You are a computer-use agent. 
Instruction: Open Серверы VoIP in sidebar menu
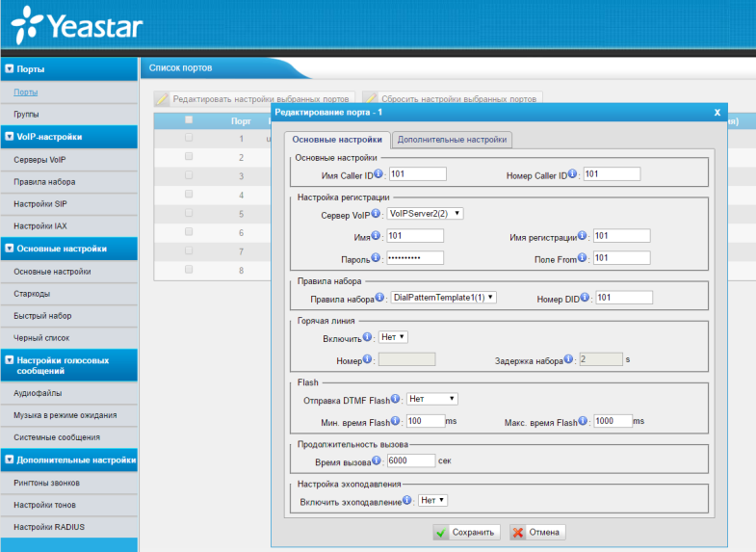click(39, 159)
